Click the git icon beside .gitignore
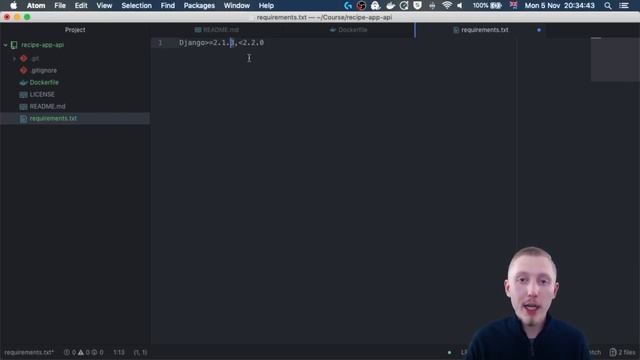This screenshot has width=640, height=360. click(x=24, y=70)
